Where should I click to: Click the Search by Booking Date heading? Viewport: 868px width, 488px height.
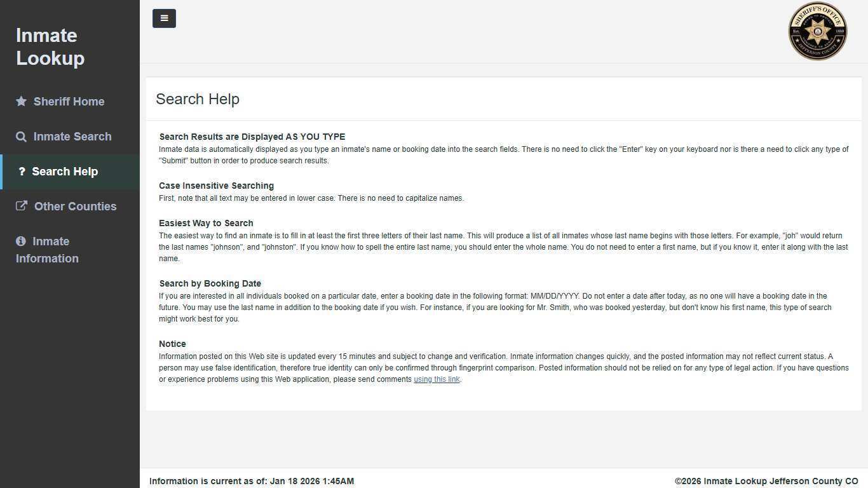pos(210,283)
